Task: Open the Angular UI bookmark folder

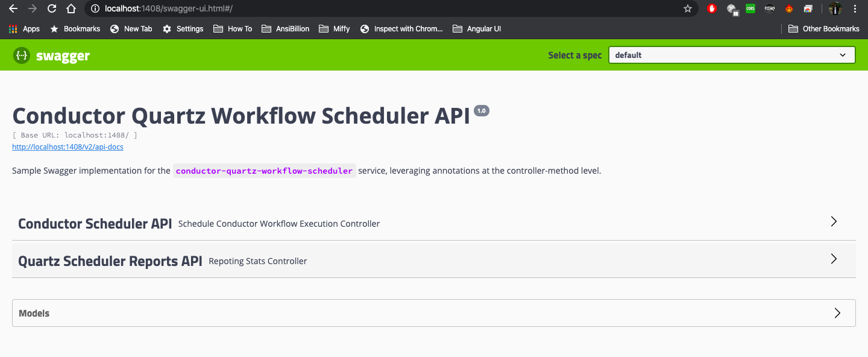Action: point(477,28)
